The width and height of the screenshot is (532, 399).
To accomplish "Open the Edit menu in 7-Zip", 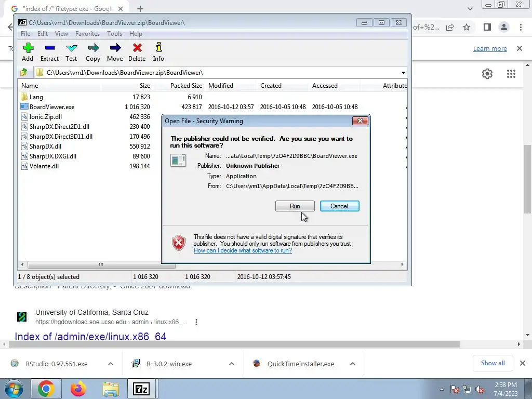I will pos(43,34).
